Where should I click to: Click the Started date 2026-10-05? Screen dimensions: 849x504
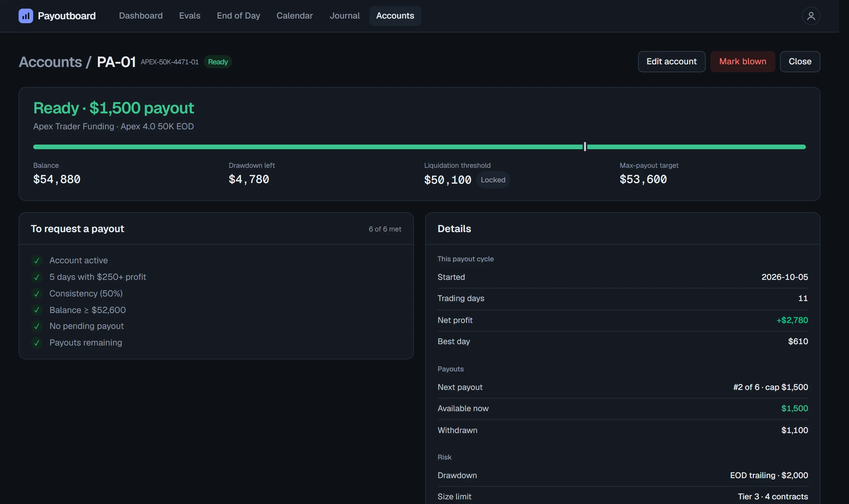coord(784,277)
